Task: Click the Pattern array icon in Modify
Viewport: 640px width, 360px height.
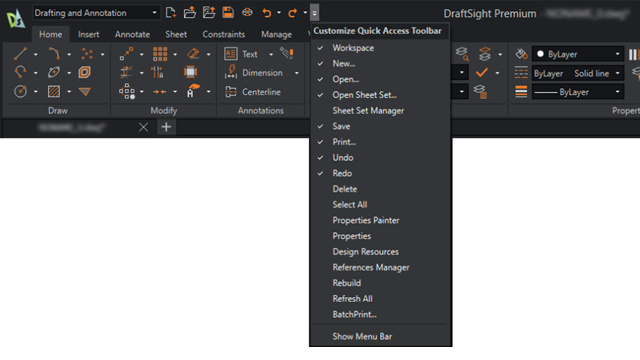Action: point(160,54)
